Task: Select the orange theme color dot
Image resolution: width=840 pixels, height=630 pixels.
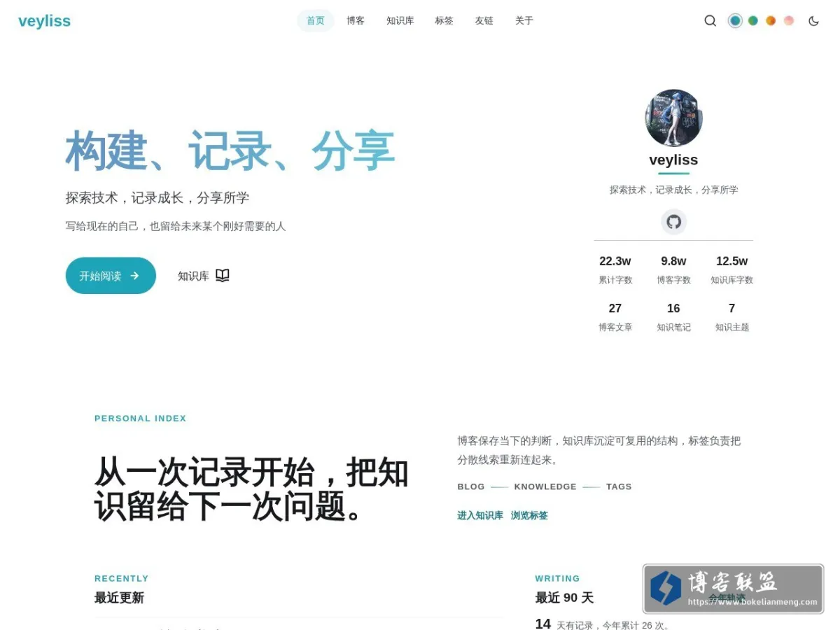Action: (771, 21)
